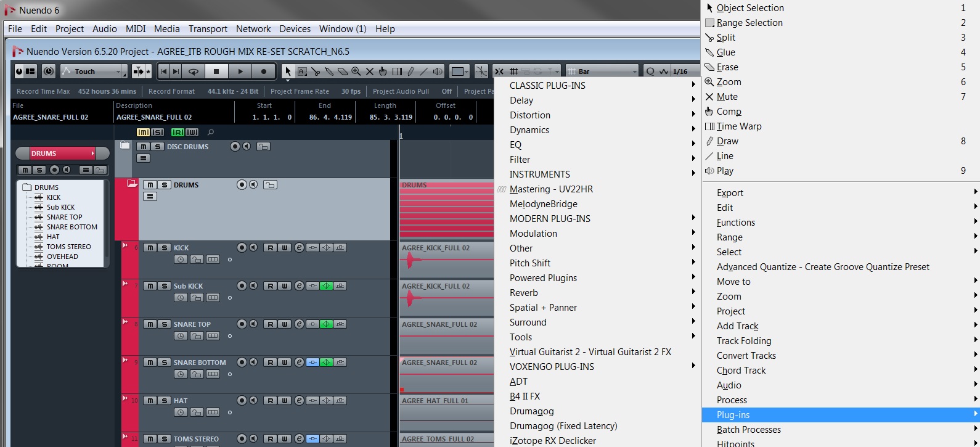The width and height of the screenshot is (980, 447).
Task: Solo the Sub KICK track
Action: coord(164,286)
